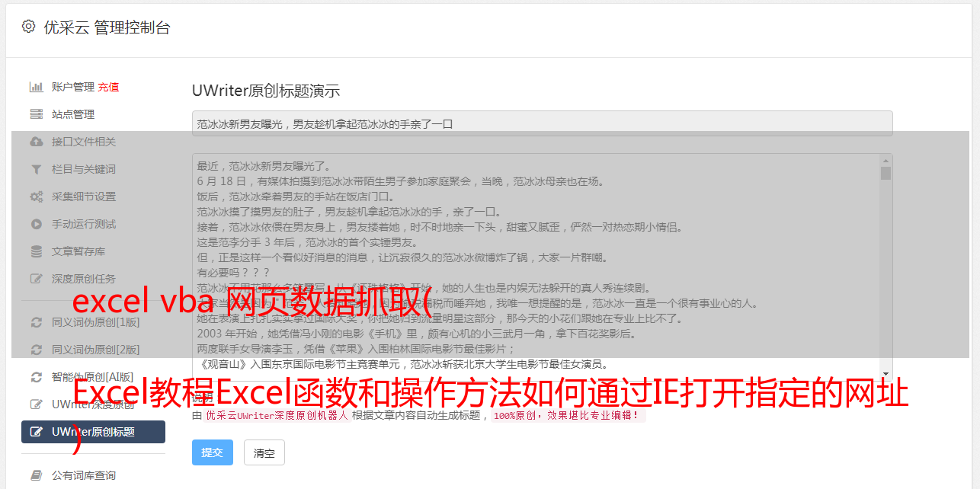Open 文章暂存库 database icon
This screenshot has height=489, width=980.
click(x=36, y=251)
